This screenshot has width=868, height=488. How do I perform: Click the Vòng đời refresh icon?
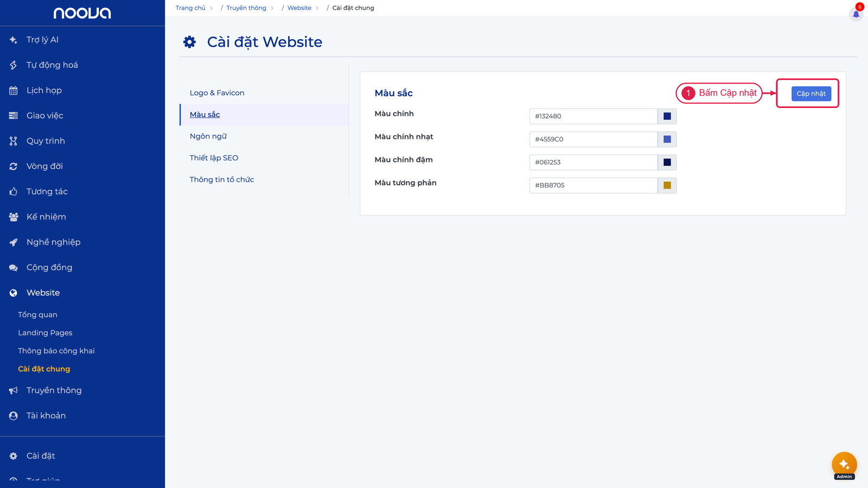click(14, 166)
